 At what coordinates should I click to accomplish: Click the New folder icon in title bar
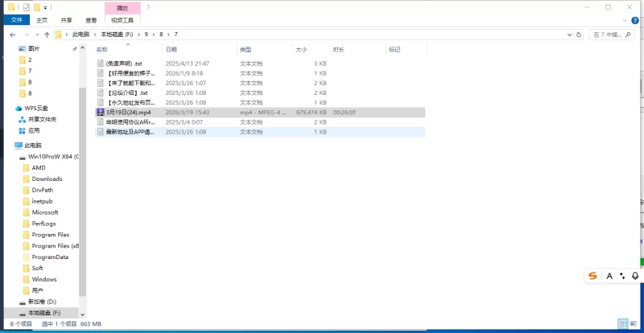[37, 7]
